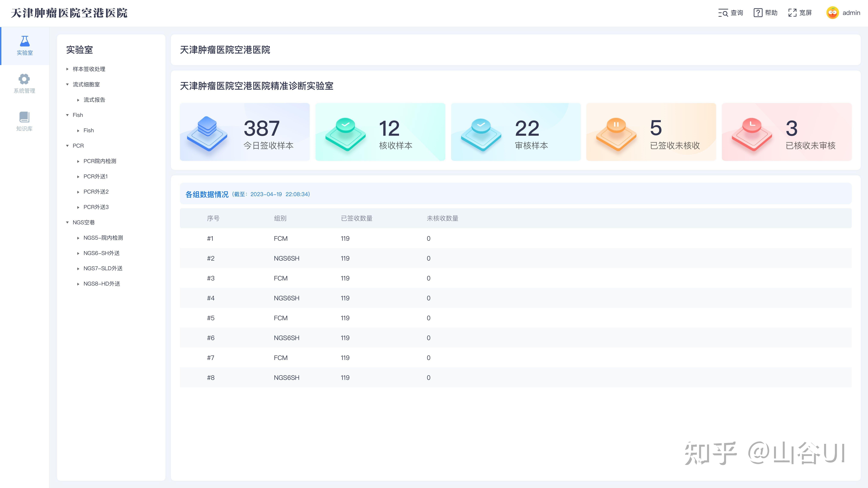Expand the PCR院内检测 arrow
This screenshot has height=488, width=868.
pos(78,161)
